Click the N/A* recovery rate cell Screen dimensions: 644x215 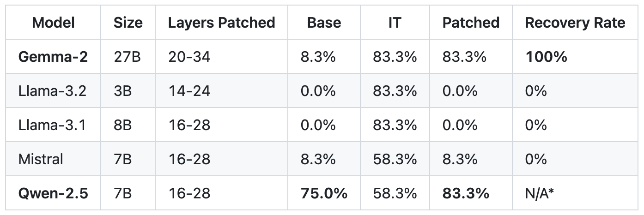540,193
